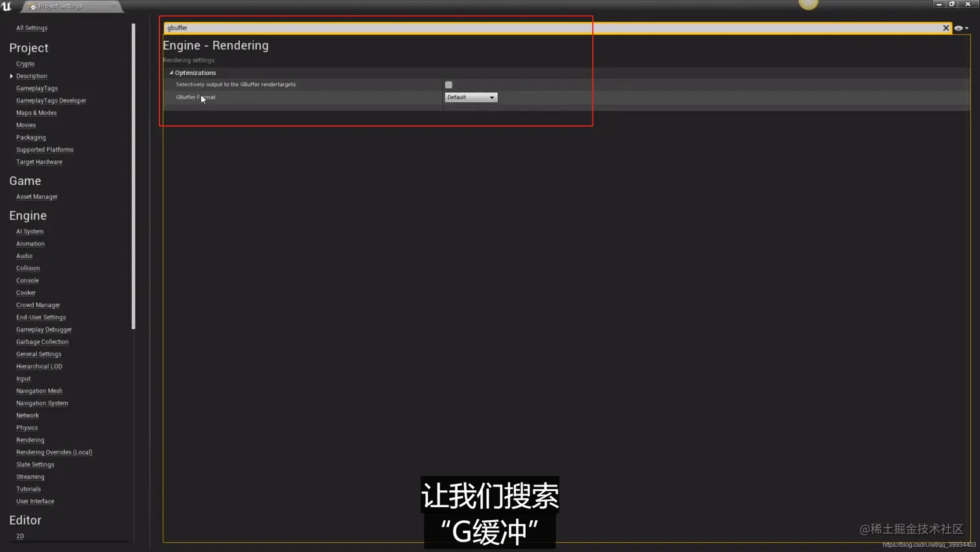Open AI System settings
The image size is (980, 552).
pos(30,232)
